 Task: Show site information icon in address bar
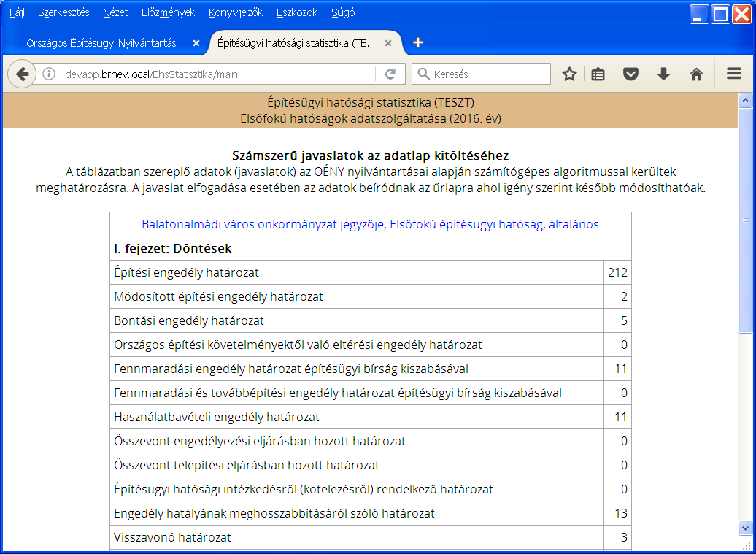49,74
